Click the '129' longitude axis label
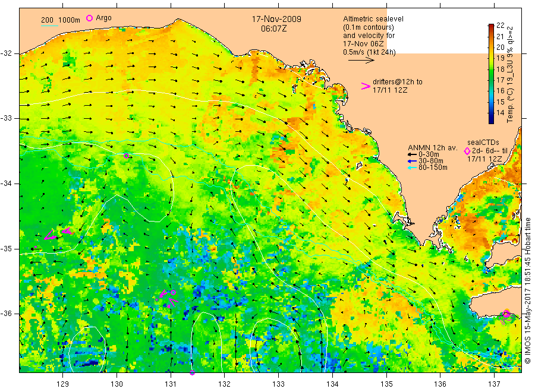Image resolution: width=535 pixels, height=392 pixels. click(x=63, y=384)
